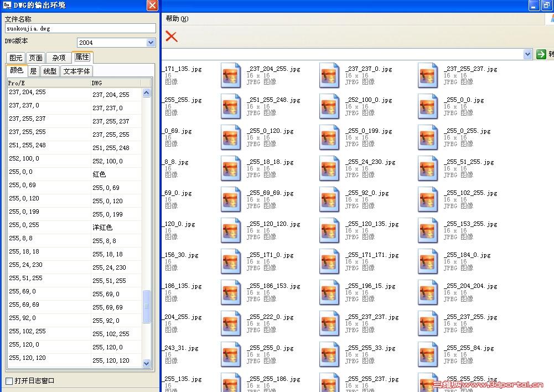Select _255_18_18.jpg file icon
The image size is (554, 392).
(231, 168)
